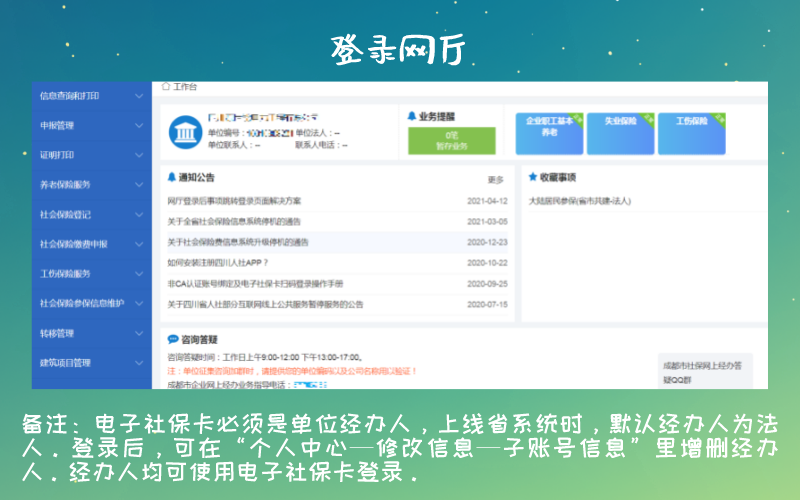
Task: Expand the 社会保险参保信息维护 chevron
Action: click(139, 304)
